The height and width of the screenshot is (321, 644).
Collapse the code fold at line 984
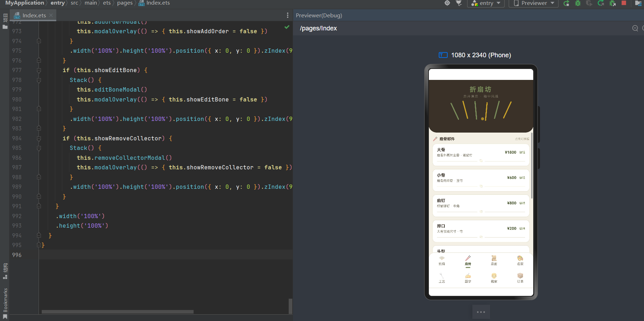coord(39,139)
